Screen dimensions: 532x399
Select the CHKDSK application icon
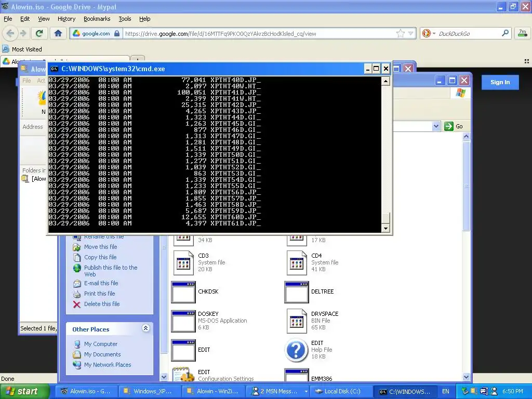(183, 292)
